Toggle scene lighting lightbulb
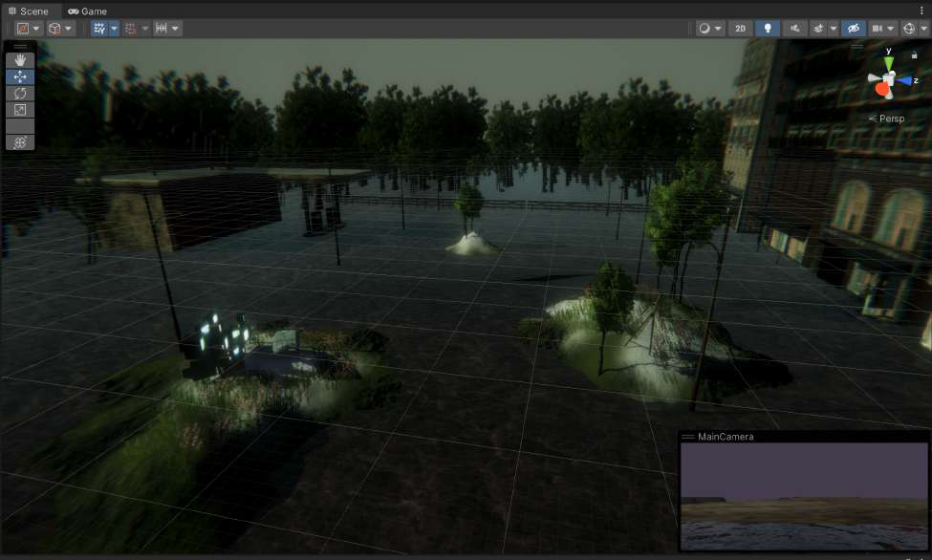 tap(768, 29)
